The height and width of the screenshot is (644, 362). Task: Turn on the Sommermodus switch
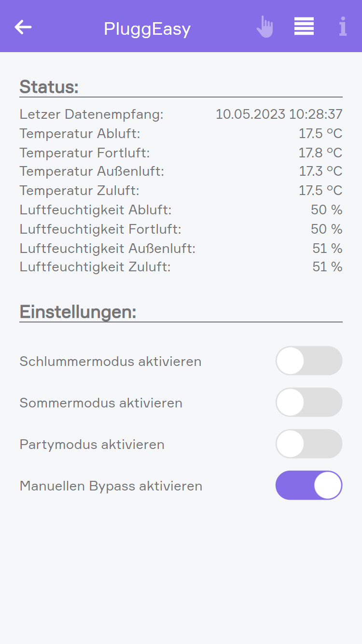click(x=309, y=402)
